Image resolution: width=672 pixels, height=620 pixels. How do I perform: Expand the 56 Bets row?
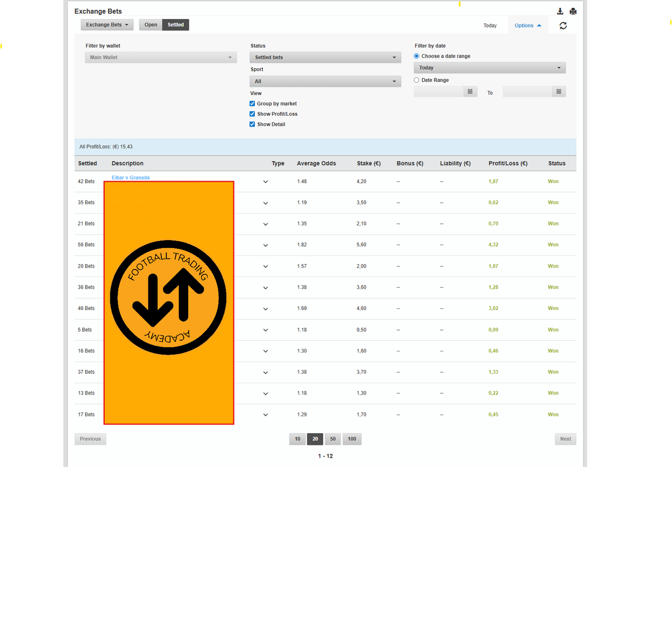tap(265, 246)
